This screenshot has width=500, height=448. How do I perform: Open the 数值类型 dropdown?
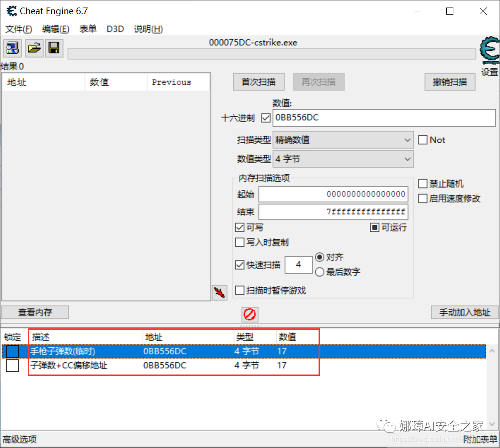pos(343,159)
